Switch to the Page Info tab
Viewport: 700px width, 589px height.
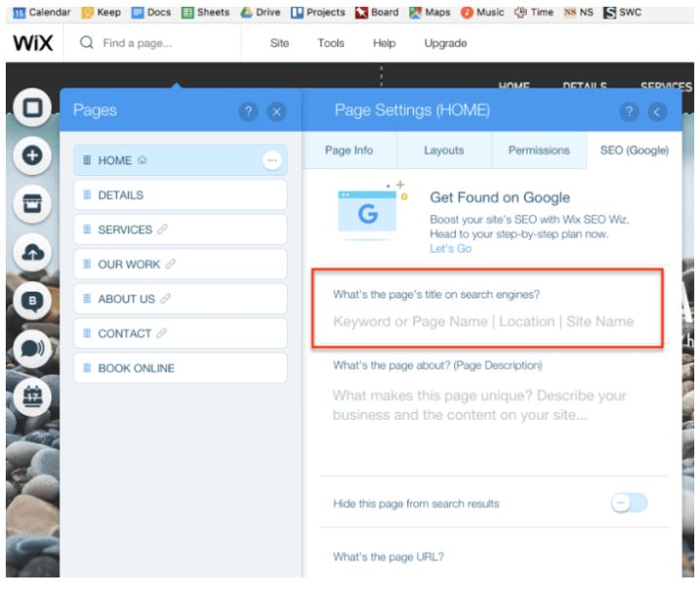click(349, 151)
